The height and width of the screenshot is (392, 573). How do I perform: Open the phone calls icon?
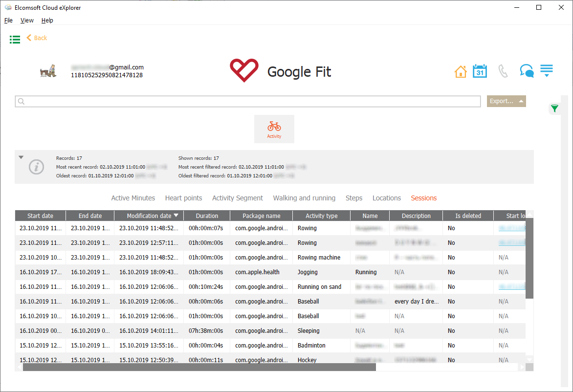pos(503,71)
